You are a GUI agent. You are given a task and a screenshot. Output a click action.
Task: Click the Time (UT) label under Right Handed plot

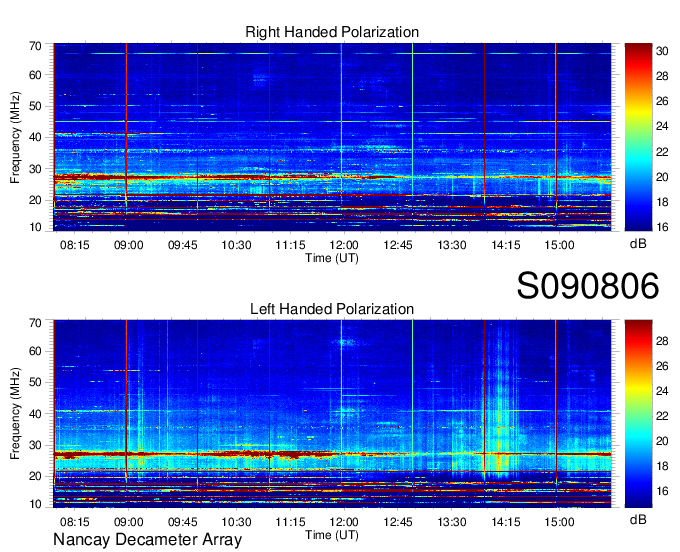click(x=332, y=258)
